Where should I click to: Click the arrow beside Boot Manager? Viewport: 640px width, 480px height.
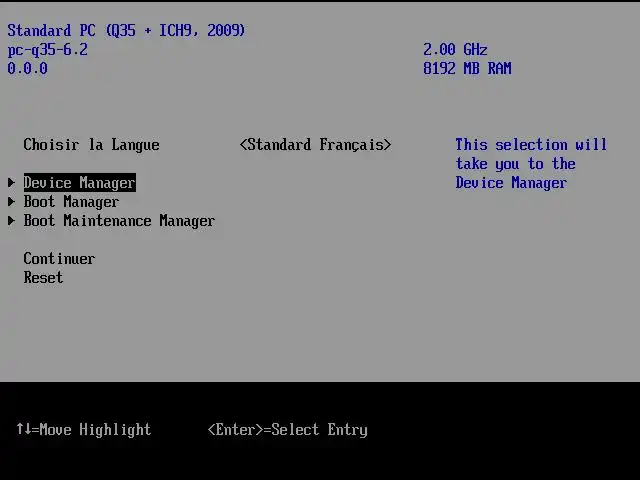tap(11, 202)
